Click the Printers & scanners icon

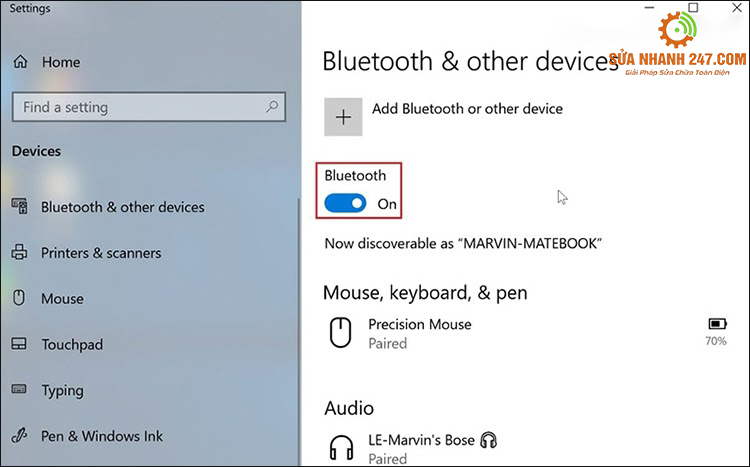click(19, 253)
